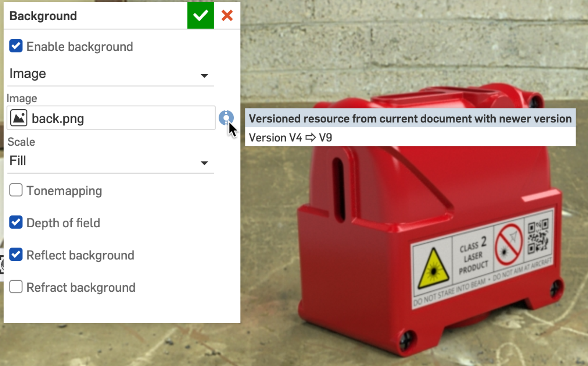Toggle off Reflect background
Viewport: 588px width, 366px height.
[16, 255]
